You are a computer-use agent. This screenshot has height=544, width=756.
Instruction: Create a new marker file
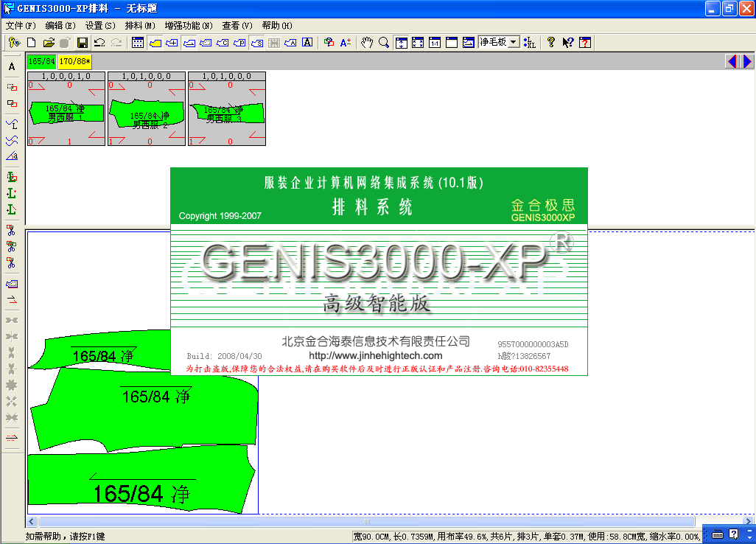click(x=32, y=43)
